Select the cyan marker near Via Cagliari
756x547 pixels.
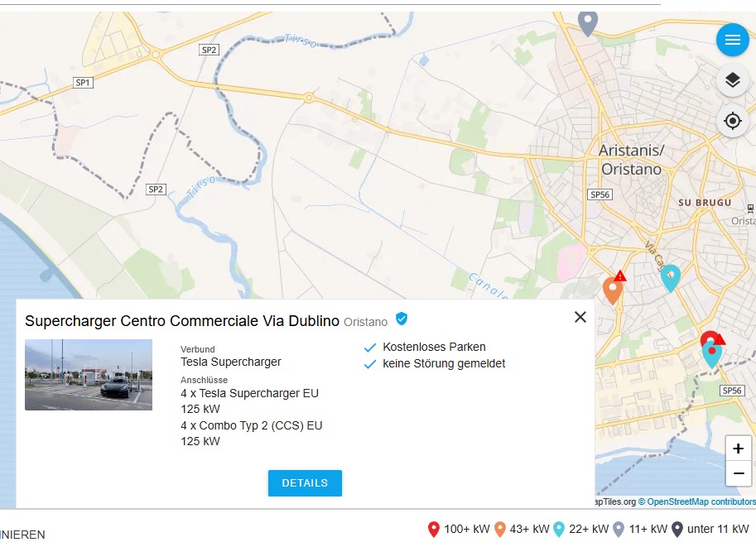point(671,277)
